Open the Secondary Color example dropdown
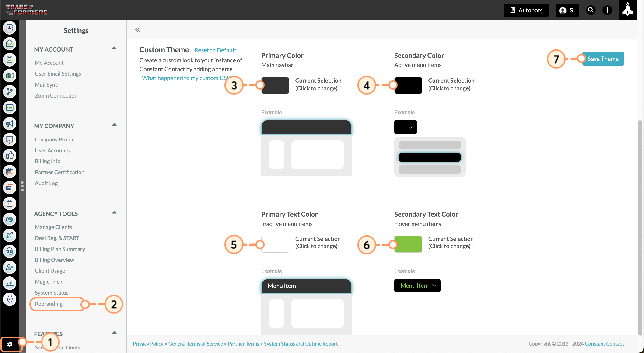 click(406, 127)
